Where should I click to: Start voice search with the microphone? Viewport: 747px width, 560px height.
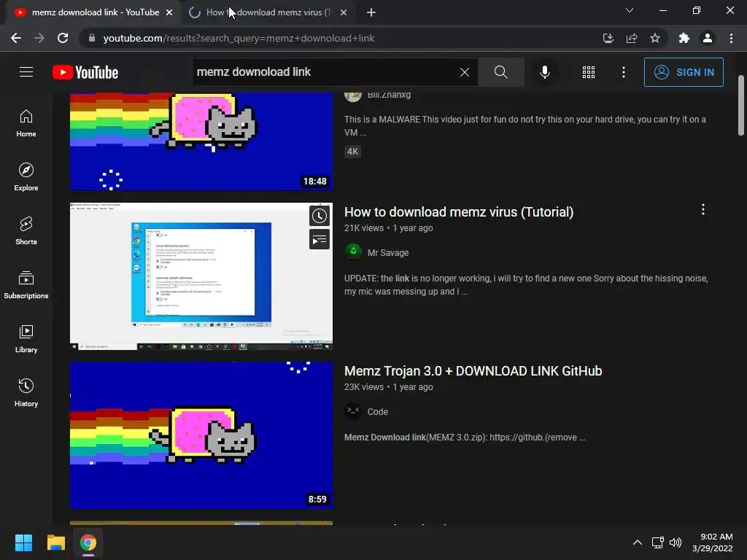544,72
